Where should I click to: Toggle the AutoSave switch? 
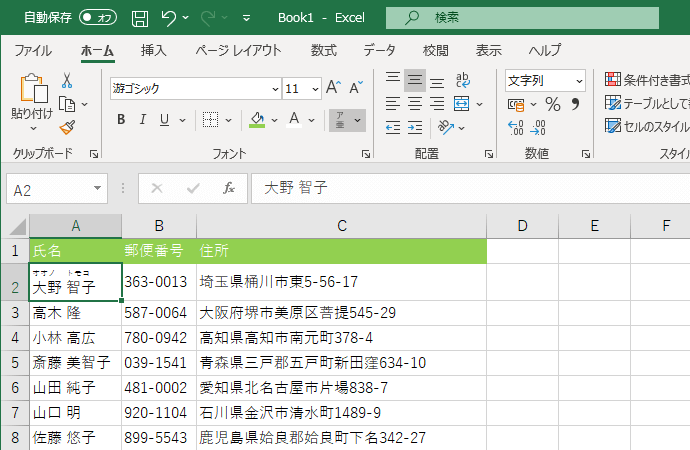(x=98, y=18)
